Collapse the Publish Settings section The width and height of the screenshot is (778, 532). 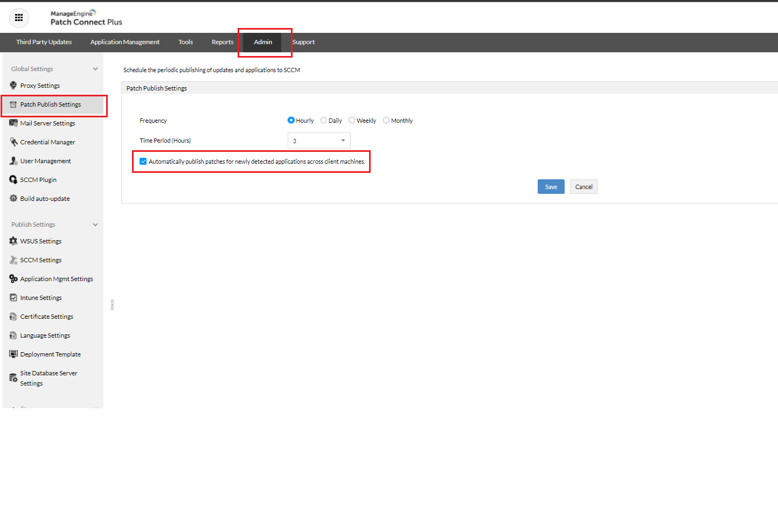click(x=95, y=225)
